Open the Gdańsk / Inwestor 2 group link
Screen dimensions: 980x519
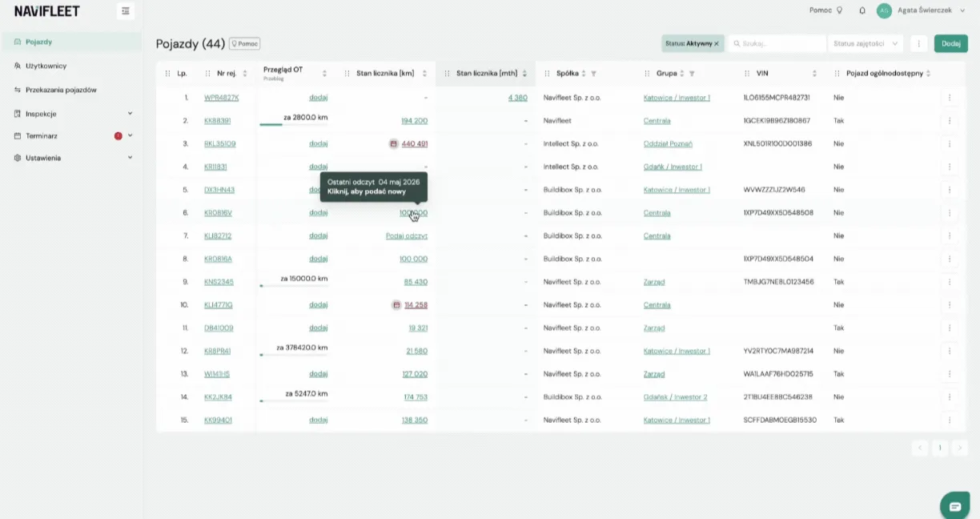pyautogui.click(x=675, y=396)
